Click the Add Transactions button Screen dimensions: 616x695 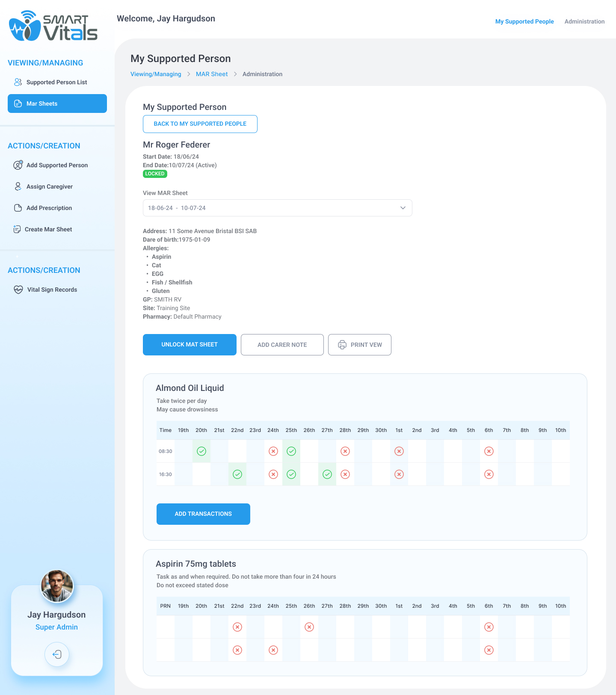click(x=203, y=514)
